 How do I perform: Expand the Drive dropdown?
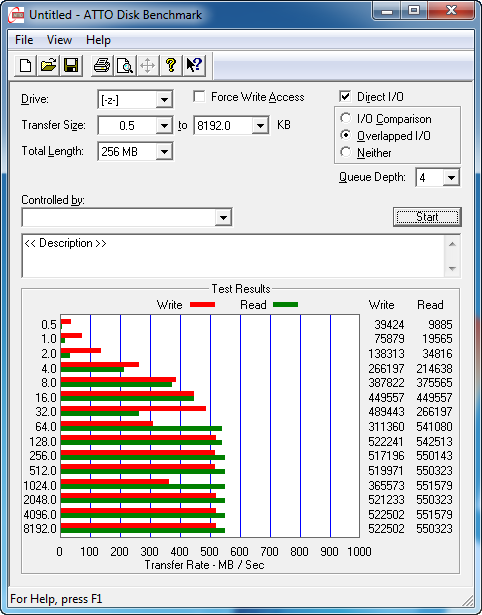(164, 100)
